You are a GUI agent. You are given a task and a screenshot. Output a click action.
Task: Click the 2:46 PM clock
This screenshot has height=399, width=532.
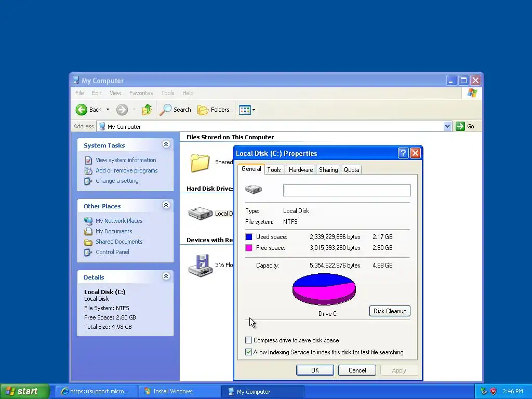pos(513,391)
